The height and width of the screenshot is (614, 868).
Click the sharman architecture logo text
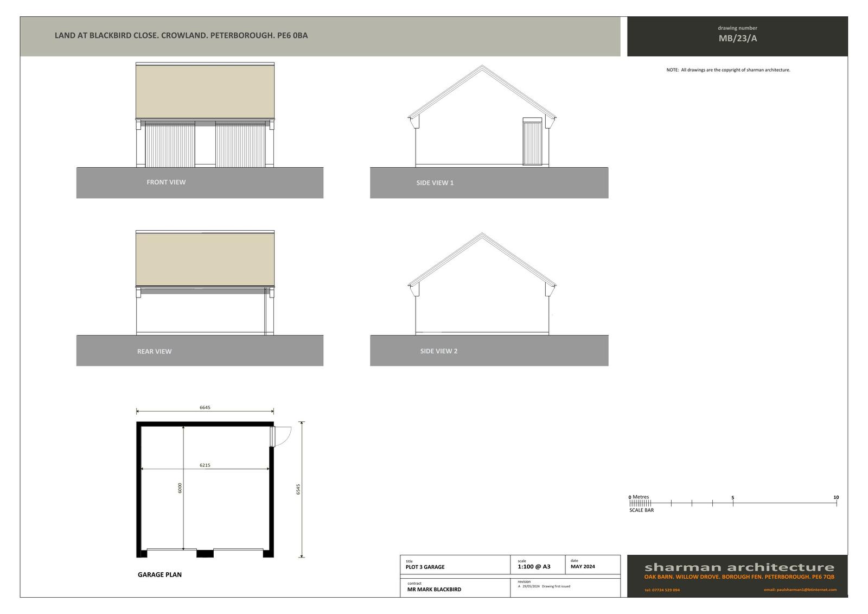pos(739,567)
